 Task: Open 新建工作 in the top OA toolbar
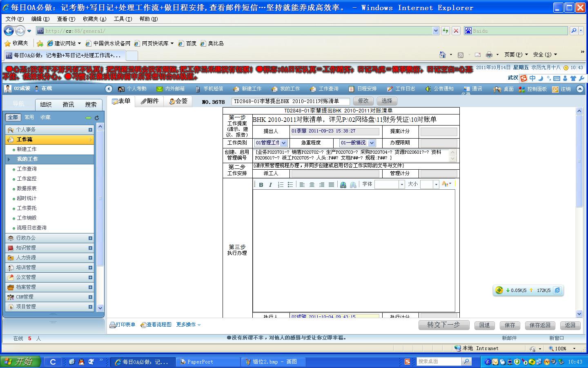[x=247, y=89]
